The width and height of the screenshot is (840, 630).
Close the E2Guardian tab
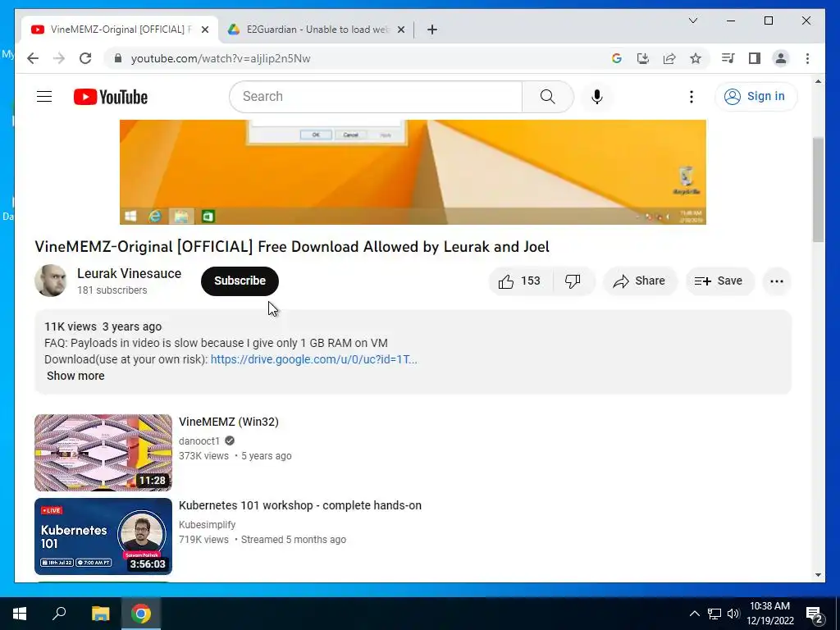[400, 30]
